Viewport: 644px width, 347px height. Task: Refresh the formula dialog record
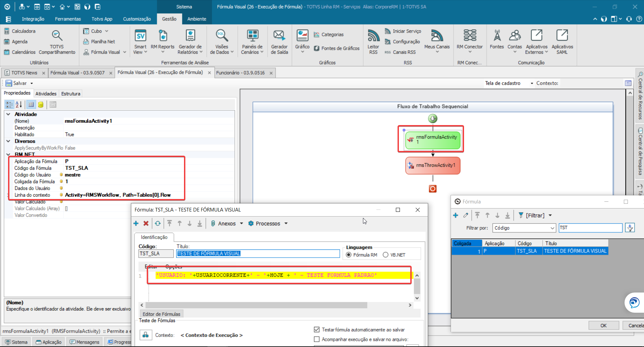(x=158, y=224)
